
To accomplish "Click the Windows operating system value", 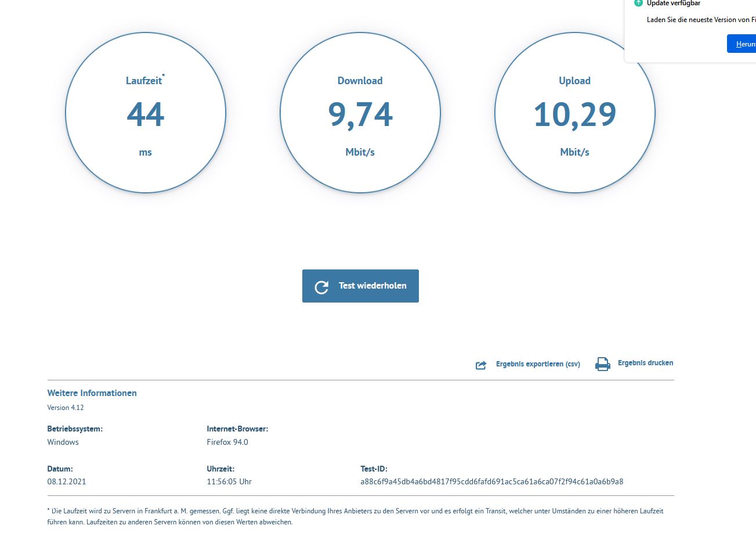I will click(x=63, y=442).
